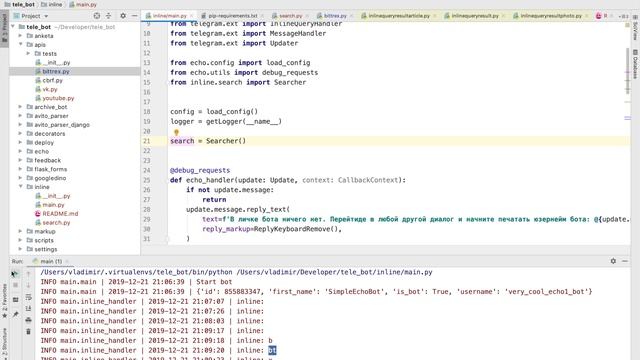Collapse the tele_bot root folder

click(x=13, y=27)
